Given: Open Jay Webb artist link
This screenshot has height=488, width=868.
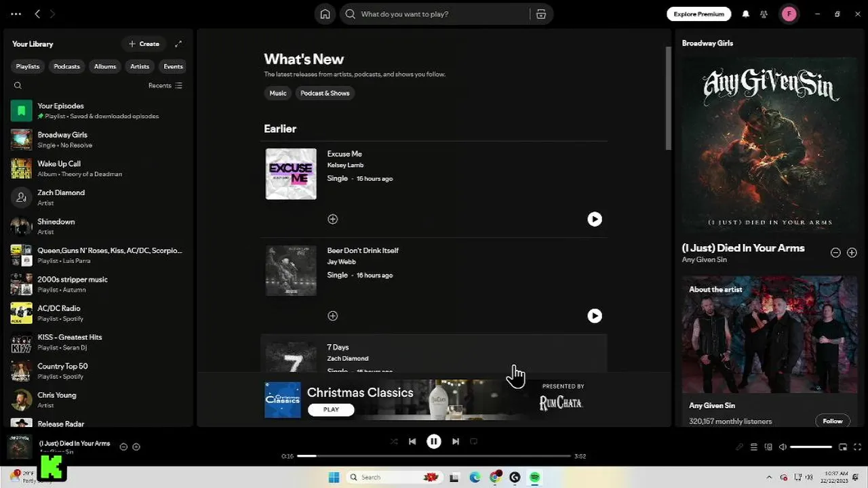Looking at the screenshot, I should tap(341, 262).
